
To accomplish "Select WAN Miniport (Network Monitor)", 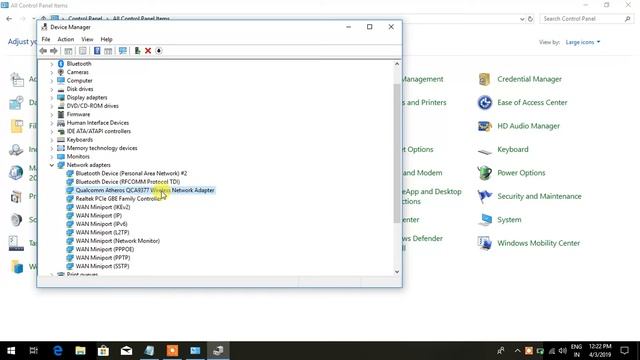I will [118, 241].
